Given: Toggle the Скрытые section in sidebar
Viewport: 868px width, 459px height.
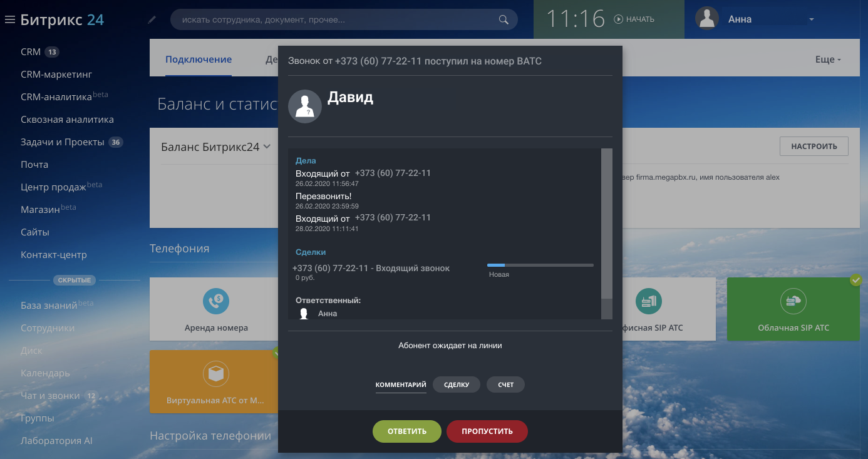Looking at the screenshot, I should [x=75, y=280].
